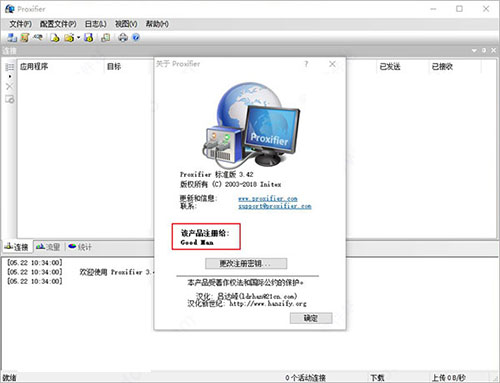
Task: Switch to the 统计 tab
Action: [x=80, y=247]
